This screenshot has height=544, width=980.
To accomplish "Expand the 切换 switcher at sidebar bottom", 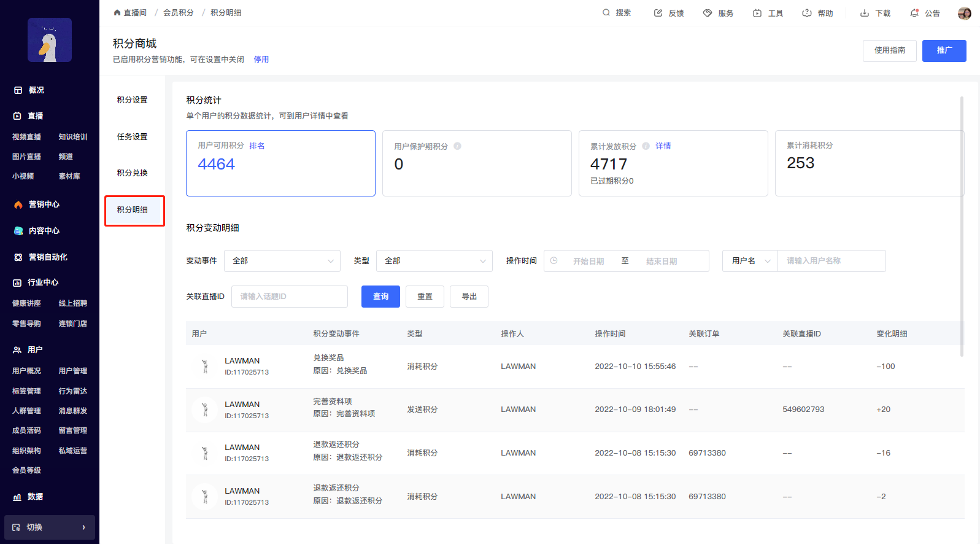I will click(x=50, y=527).
